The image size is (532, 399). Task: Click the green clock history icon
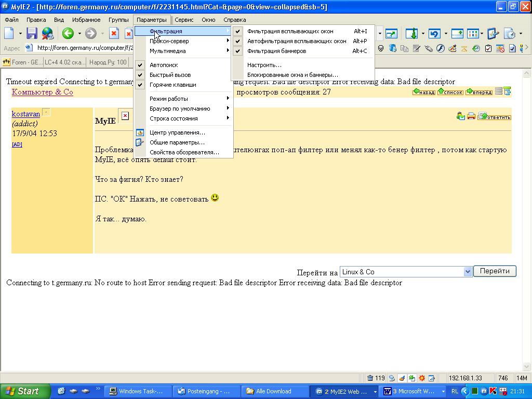click(x=476, y=48)
